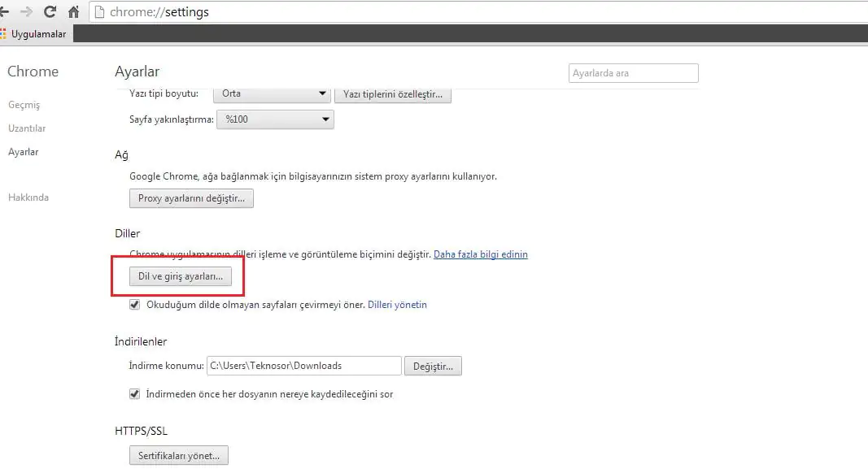
Task: Uncheck the translate pages suggestion option
Action: tap(134, 304)
